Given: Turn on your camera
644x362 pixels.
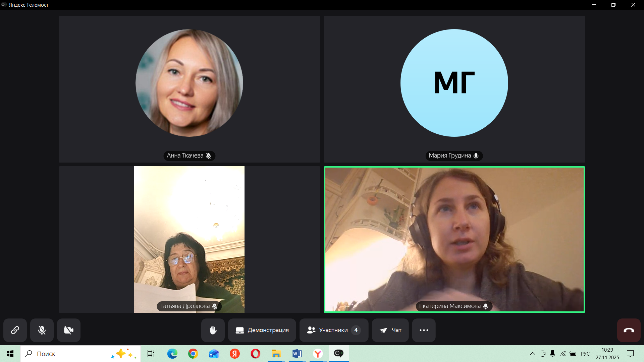Looking at the screenshot, I should [69, 330].
